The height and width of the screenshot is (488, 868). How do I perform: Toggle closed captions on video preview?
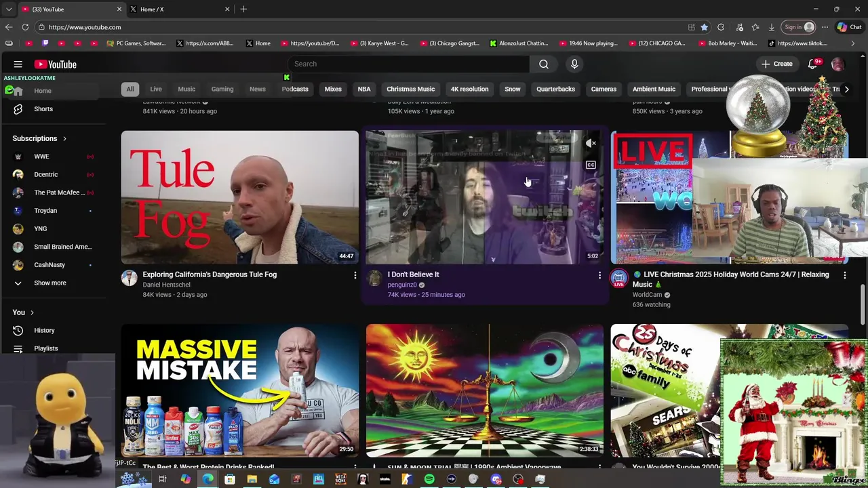coord(591,165)
